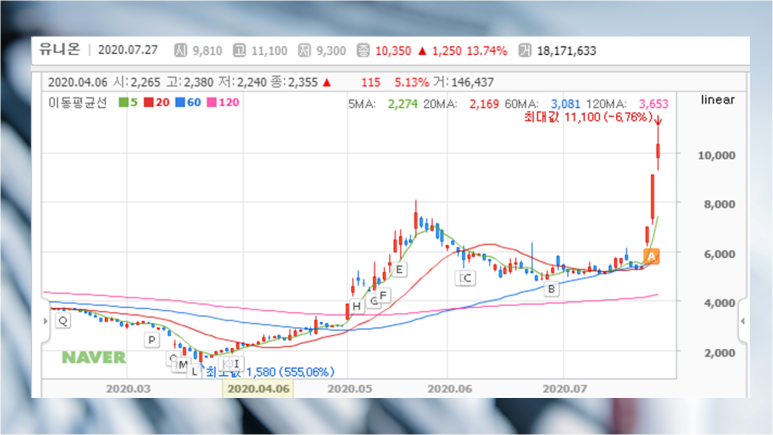Click the orange A news marker

[x=651, y=256]
